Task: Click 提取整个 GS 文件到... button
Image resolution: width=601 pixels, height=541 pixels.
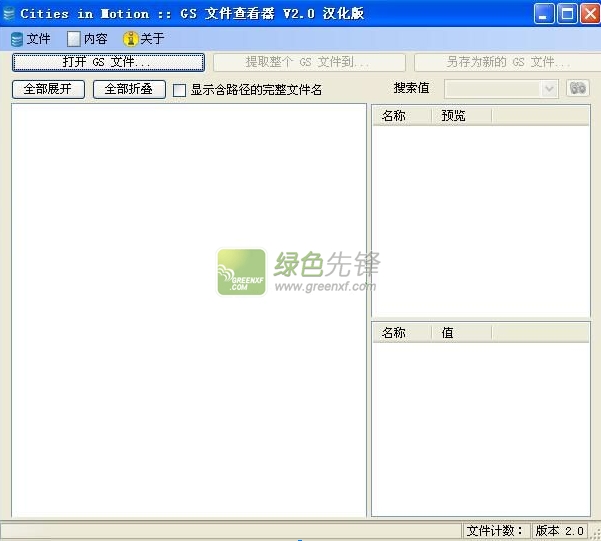Action: (x=309, y=62)
